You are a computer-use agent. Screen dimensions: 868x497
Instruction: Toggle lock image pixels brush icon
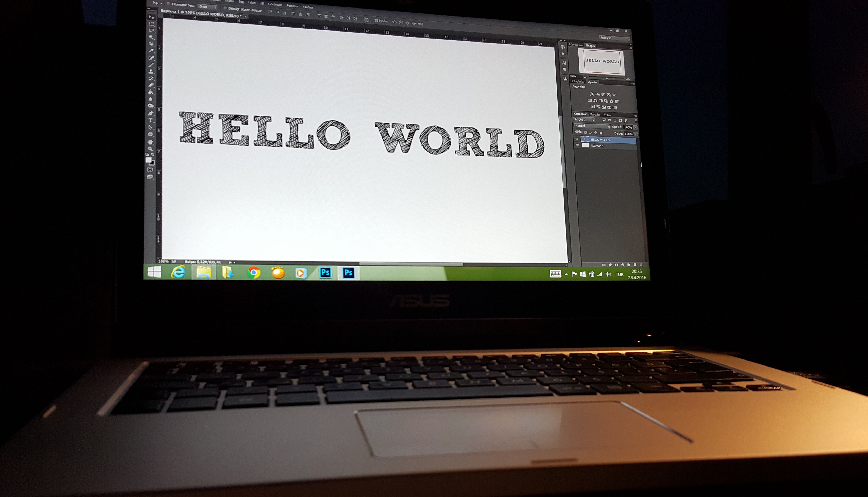pos(591,132)
